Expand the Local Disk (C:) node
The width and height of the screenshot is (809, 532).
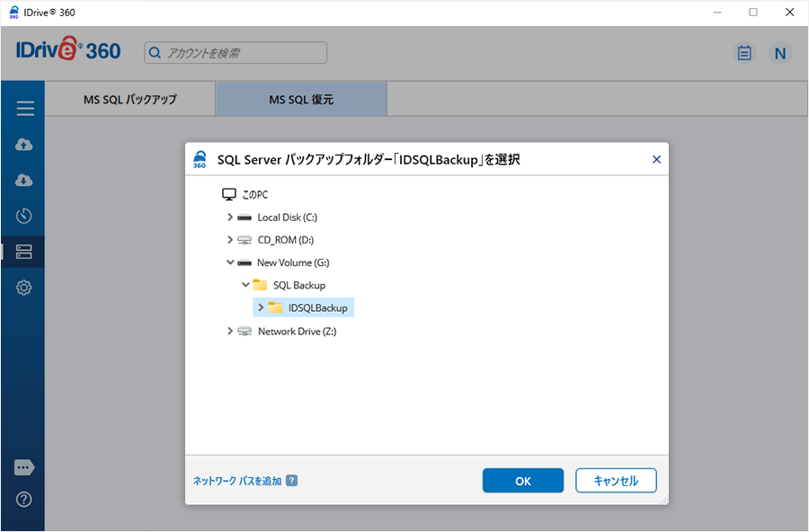[229, 217]
